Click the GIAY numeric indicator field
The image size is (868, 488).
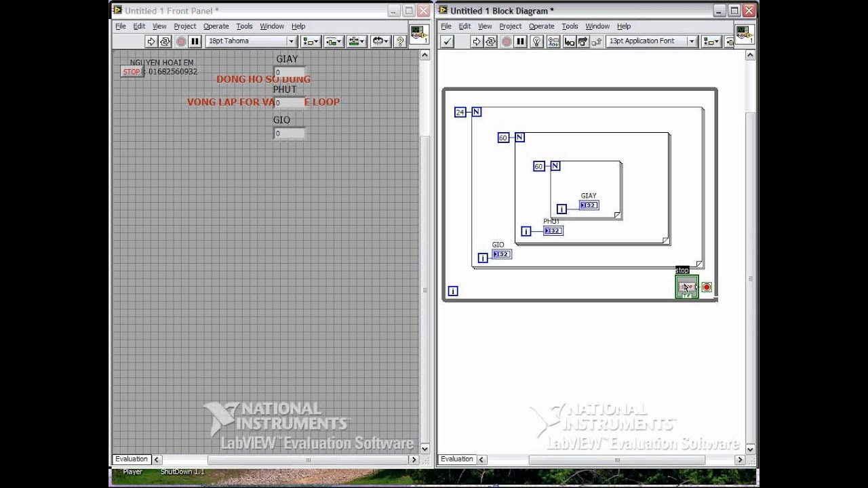coord(290,73)
